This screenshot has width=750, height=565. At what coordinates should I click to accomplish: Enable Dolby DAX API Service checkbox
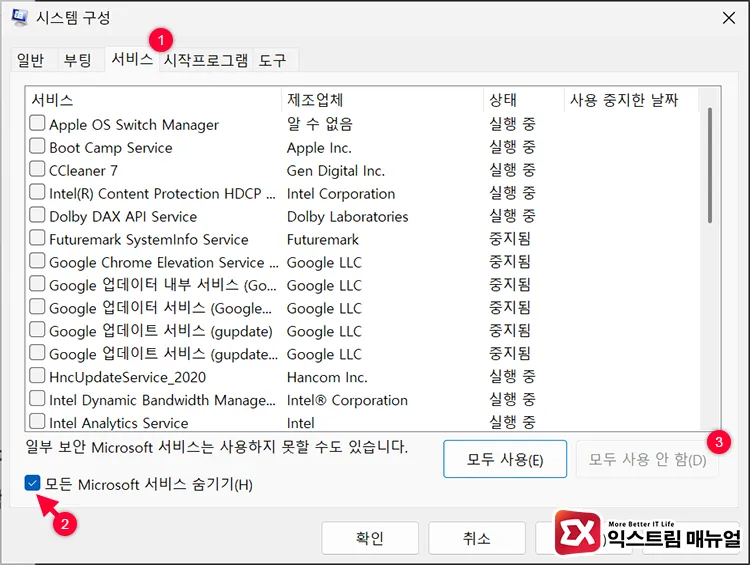(37, 215)
